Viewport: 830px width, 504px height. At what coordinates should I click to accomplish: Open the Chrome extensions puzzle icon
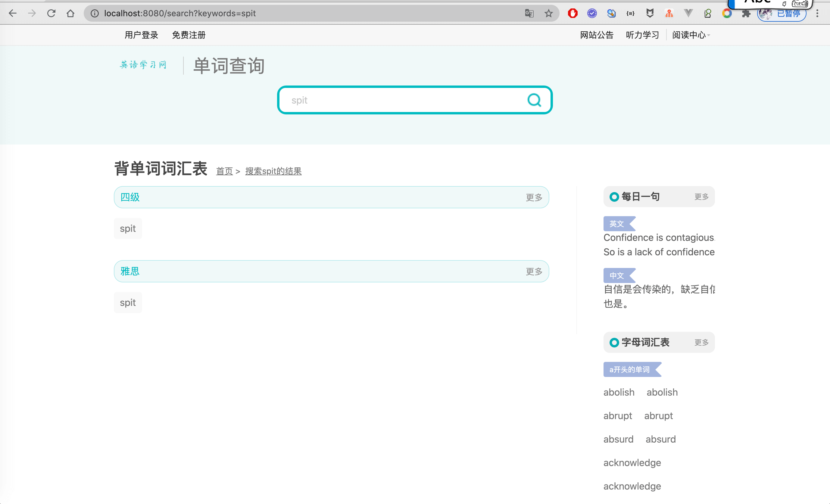coord(746,14)
